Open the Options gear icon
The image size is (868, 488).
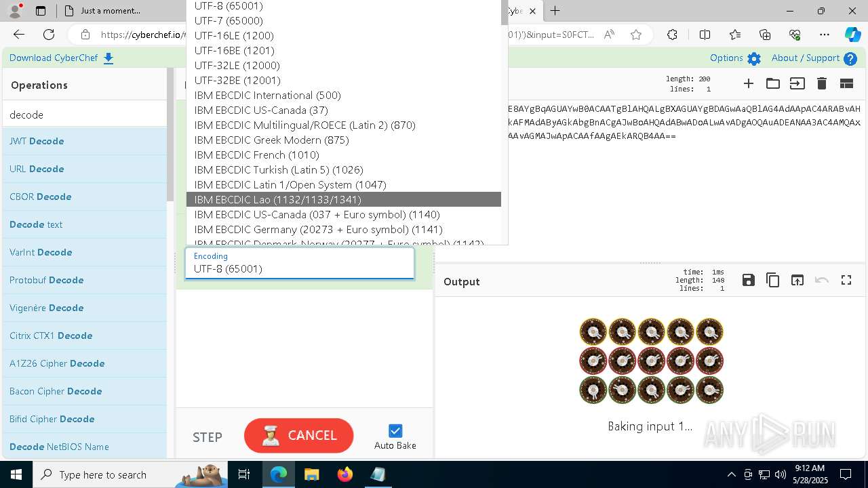pyautogui.click(x=754, y=58)
